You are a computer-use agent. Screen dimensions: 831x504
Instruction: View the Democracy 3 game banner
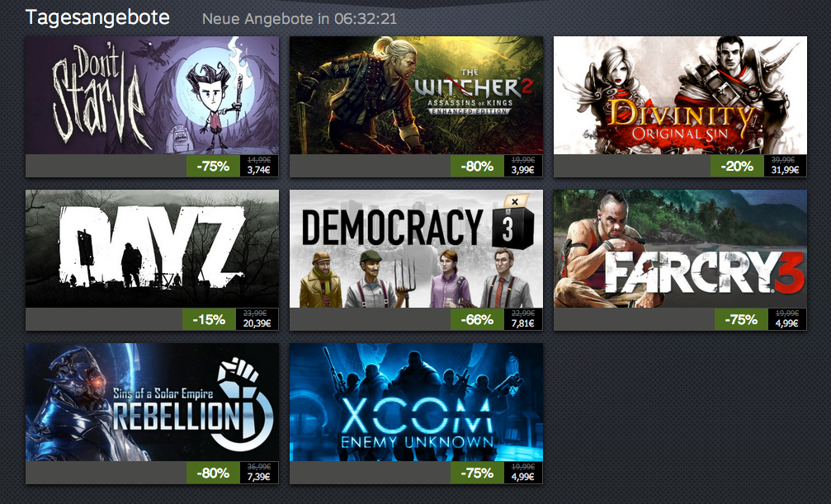tap(416, 248)
